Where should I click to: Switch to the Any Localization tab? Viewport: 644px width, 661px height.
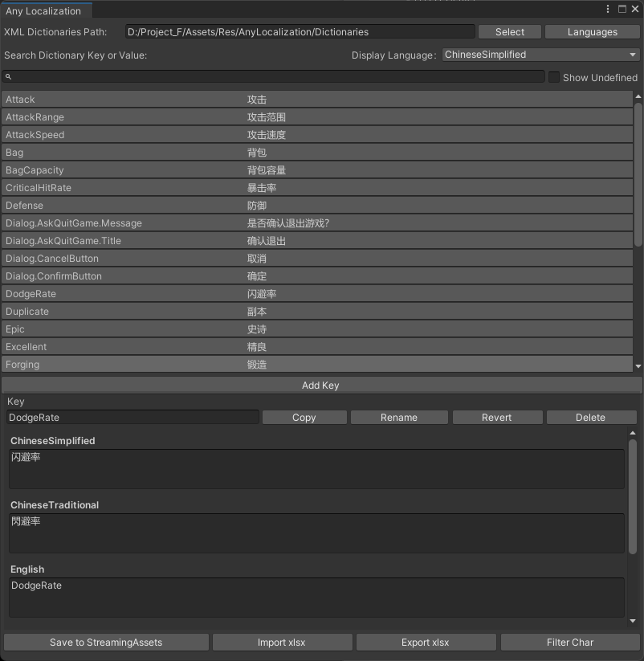pos(44,11)
